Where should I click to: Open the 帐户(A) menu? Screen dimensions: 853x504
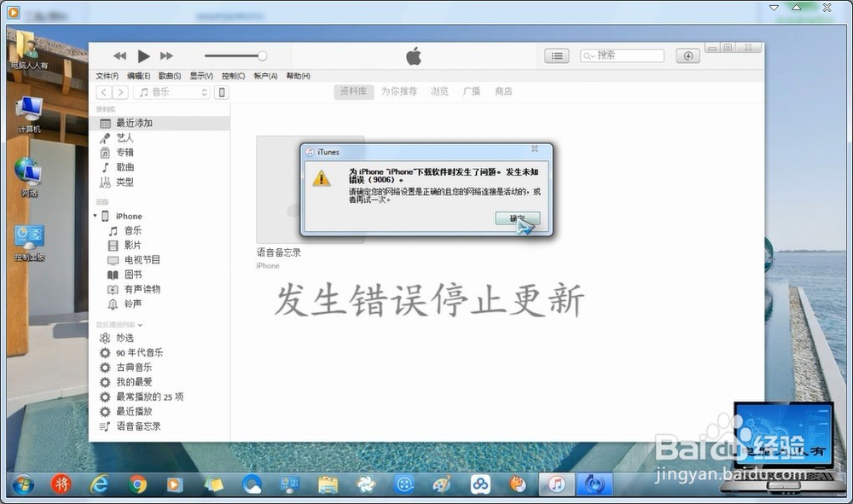pyautogui.click(x=265, y=76)
